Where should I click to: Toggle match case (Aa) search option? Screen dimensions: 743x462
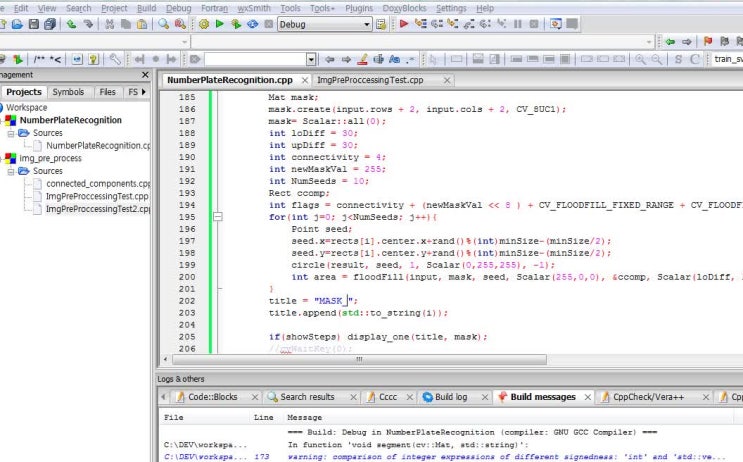pyautogui.click(x=394, y=59)
